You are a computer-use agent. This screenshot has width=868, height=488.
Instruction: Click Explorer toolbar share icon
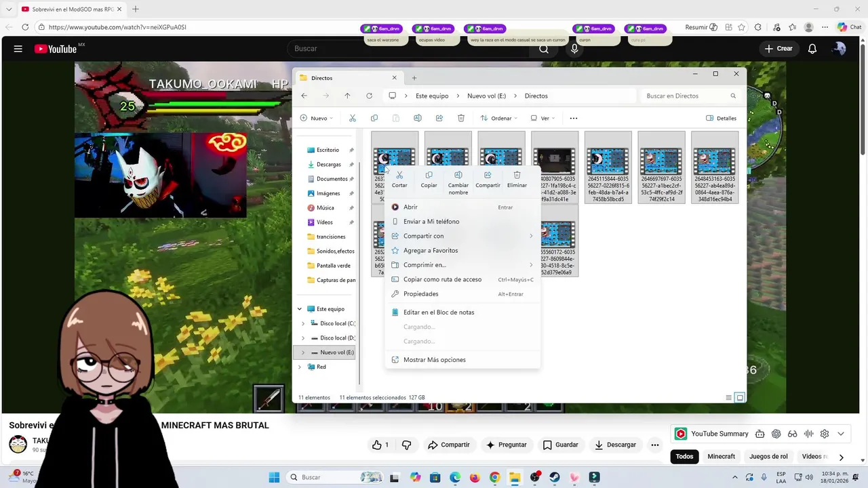click(x=439, y=118)
